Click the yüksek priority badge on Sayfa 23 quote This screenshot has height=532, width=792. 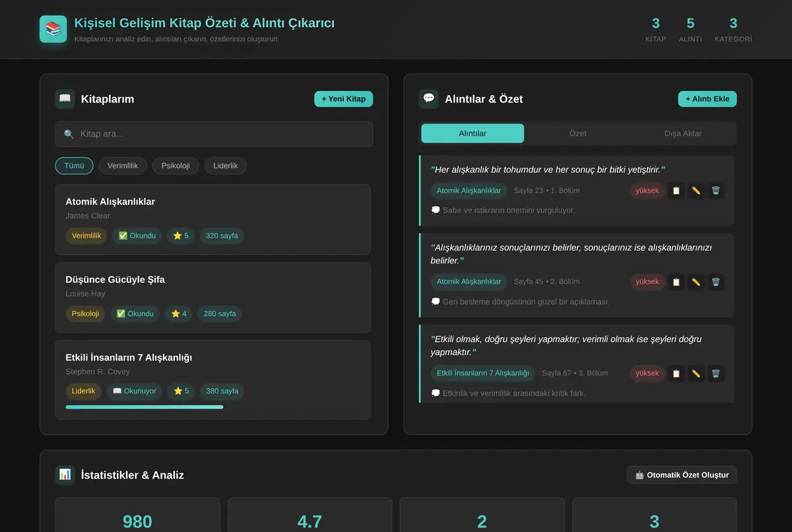click(647, 191)
